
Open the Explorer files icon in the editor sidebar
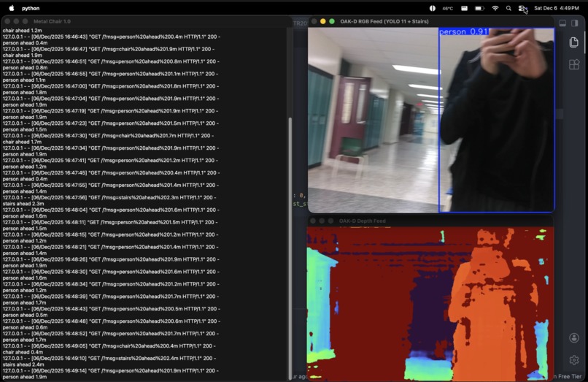pyautogui.click(x=573, y=42)
